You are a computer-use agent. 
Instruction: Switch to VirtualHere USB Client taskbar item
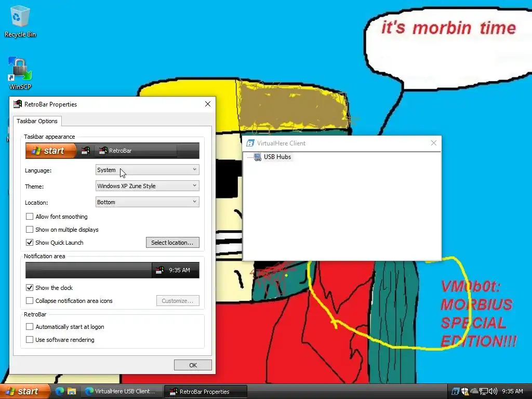(x=121, y=391)
